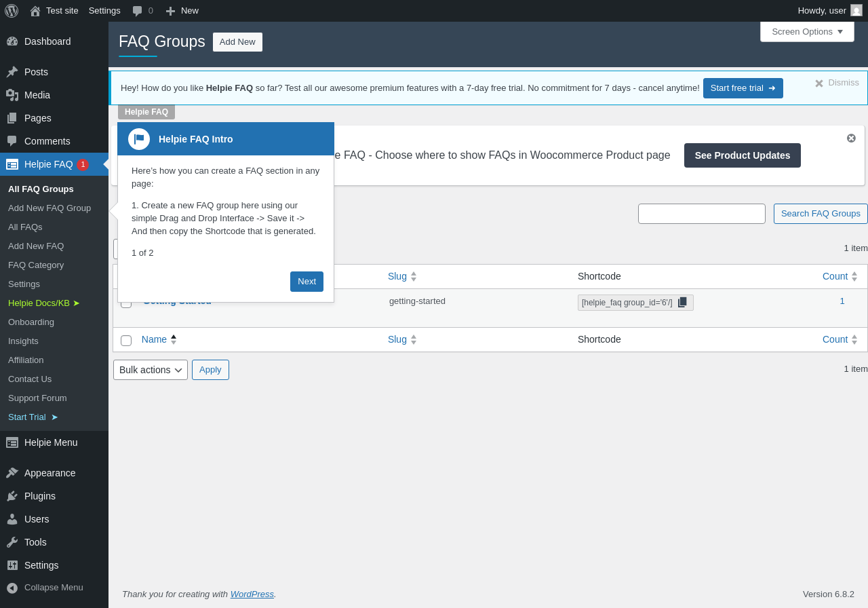Screen dimensions: 868x608
Task: Toggle the select-all checkbox in the table footer
Action: 126,341
